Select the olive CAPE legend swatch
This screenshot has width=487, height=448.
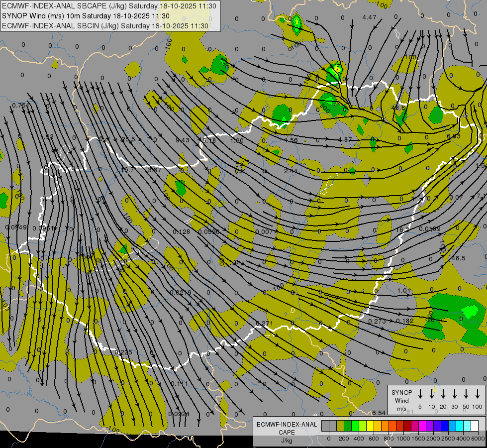point(340,426)
